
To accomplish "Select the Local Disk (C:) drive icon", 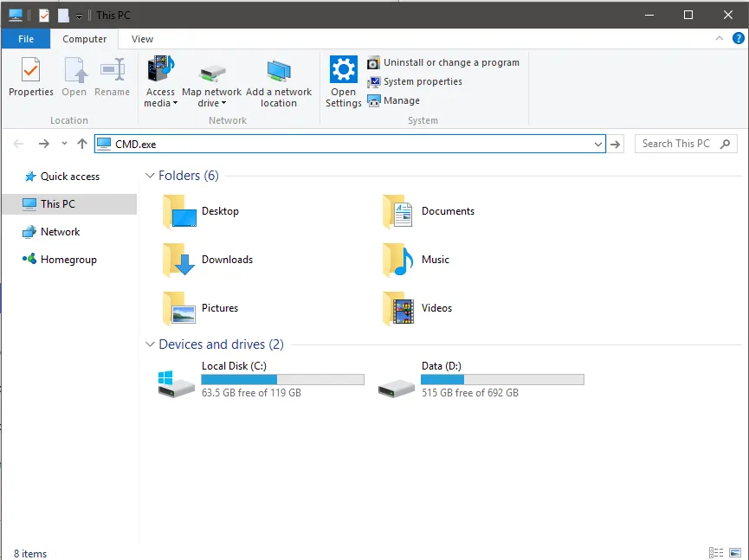I will (176, 383).
